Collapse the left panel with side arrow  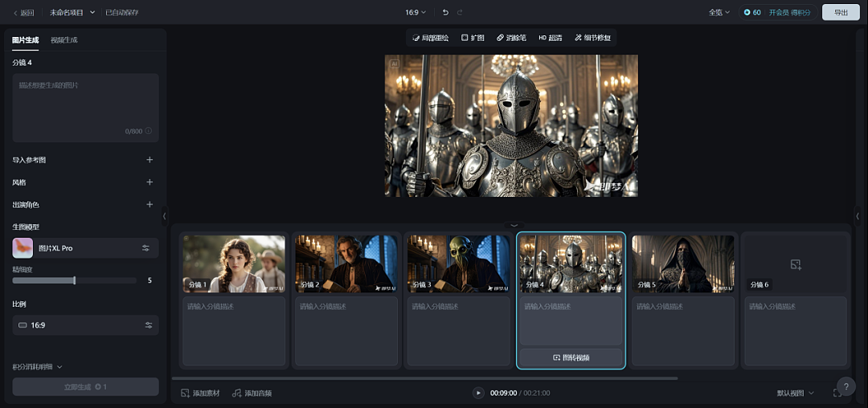[x=165, y=216]
